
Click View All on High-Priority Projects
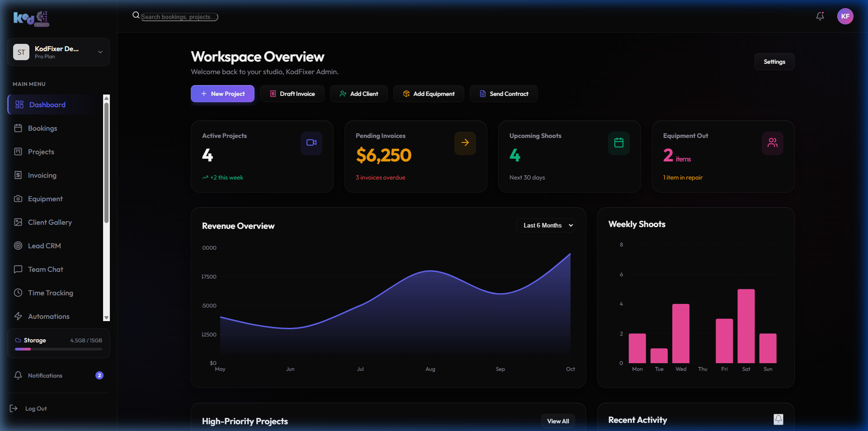point(557,421)
